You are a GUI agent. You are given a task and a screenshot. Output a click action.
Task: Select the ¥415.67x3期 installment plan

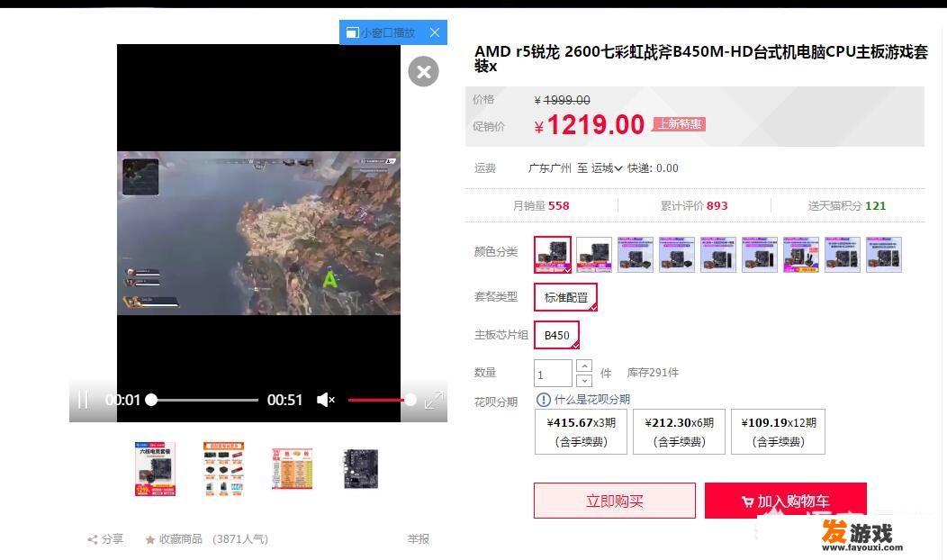click(581, 432)
